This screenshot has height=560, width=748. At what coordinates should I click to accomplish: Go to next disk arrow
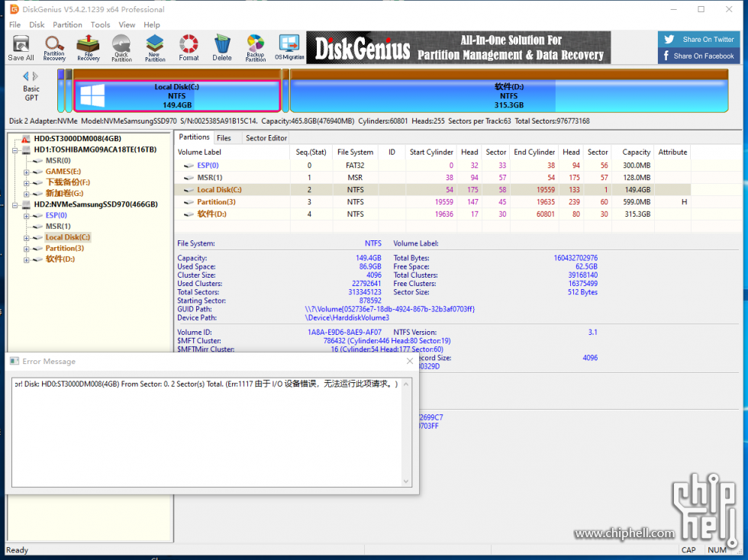(35, 76)
